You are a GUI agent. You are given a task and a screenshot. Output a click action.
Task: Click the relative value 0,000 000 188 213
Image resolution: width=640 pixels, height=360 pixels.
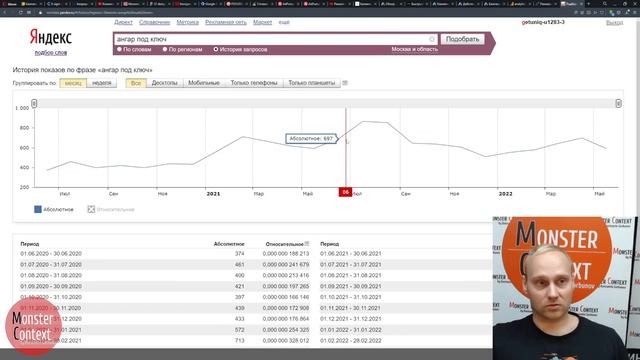286,254
